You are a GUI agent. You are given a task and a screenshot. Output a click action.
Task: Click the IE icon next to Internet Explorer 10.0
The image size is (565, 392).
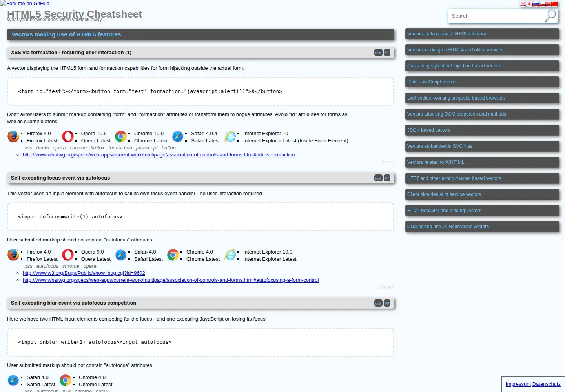(230, 255)
